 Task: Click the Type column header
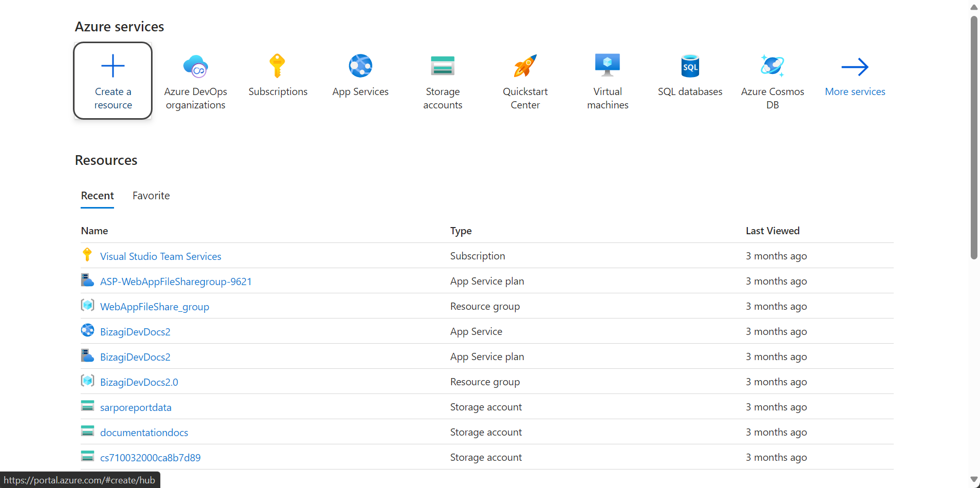click(461, 231)
